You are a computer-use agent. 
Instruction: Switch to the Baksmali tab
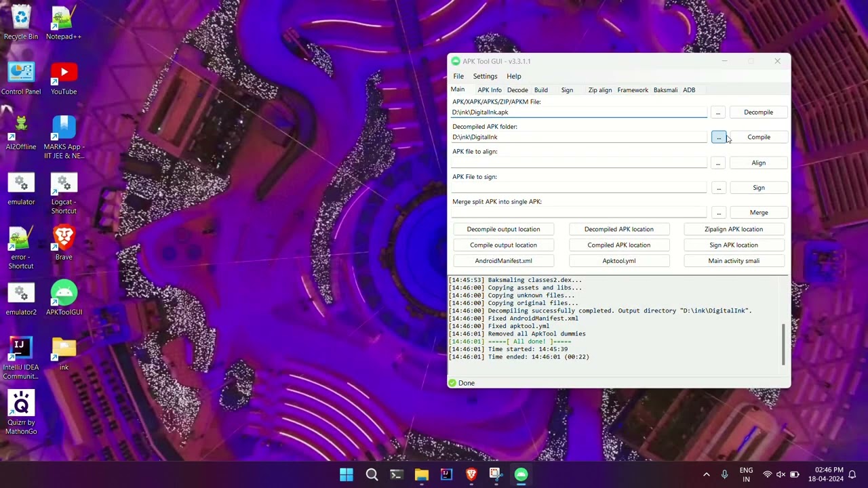point(665,90)
